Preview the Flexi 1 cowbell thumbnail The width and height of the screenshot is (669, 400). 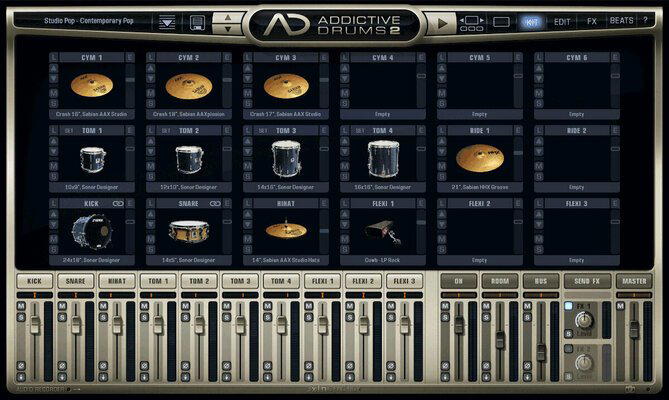click(383, 232)
